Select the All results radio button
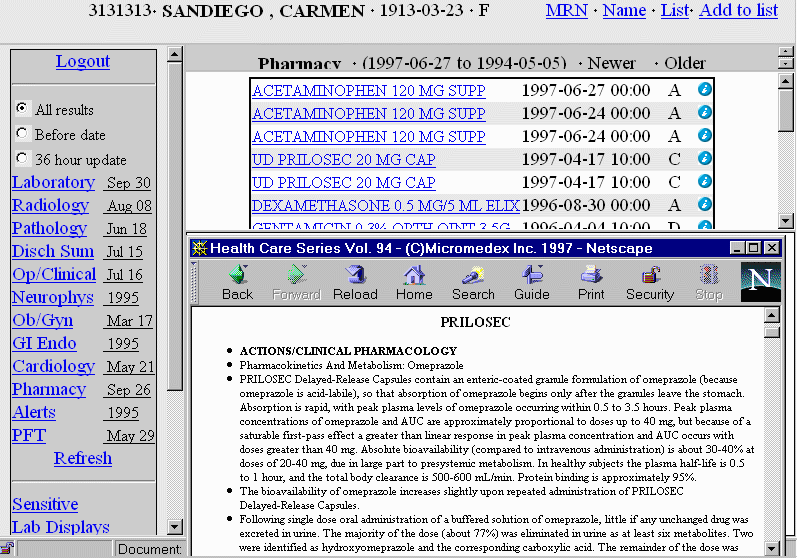This screenshot has height=558, width=797. click(23, 108)
